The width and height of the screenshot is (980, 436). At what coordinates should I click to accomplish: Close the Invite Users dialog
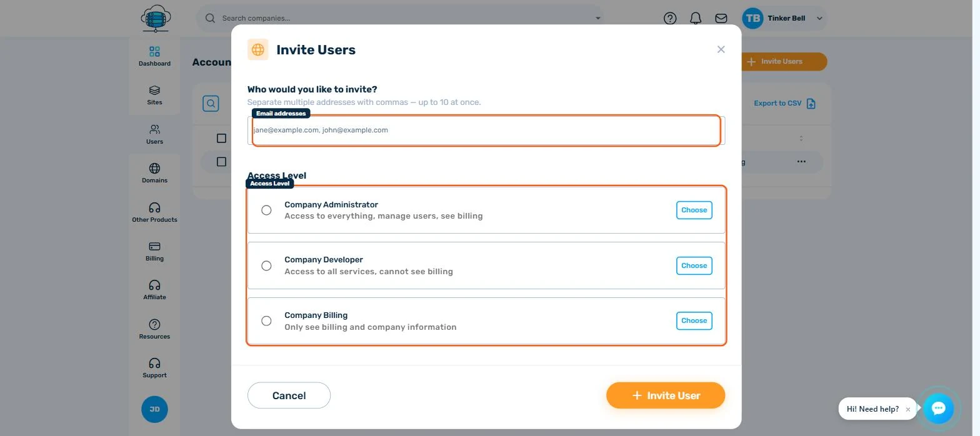coord(721,49)
